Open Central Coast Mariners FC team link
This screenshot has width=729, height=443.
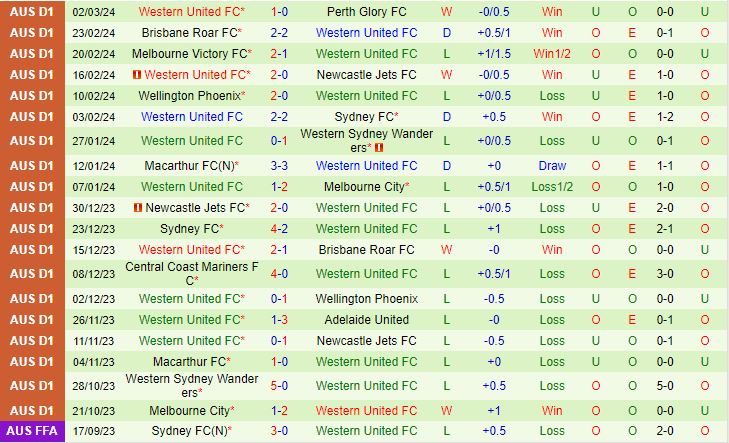191,273
